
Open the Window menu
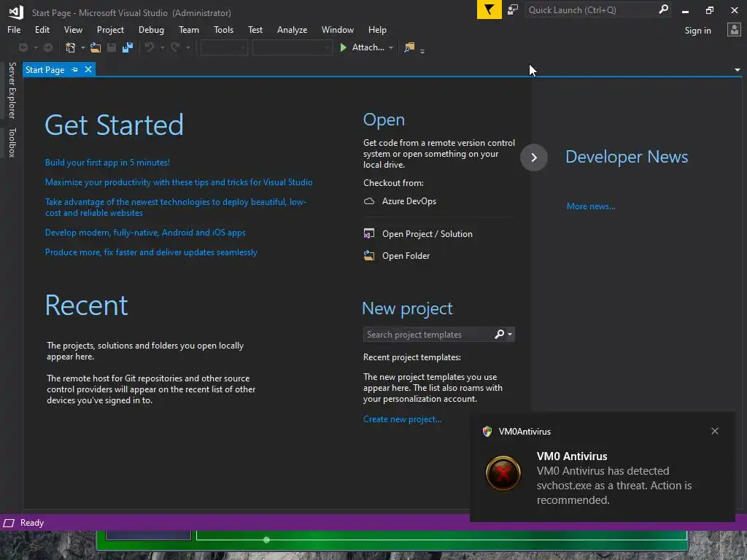point(337,29)
